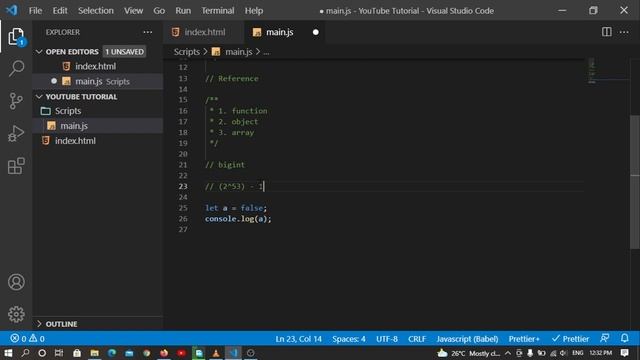
Task: Open VLC from the taskbar
Action: tap(216, 353)
